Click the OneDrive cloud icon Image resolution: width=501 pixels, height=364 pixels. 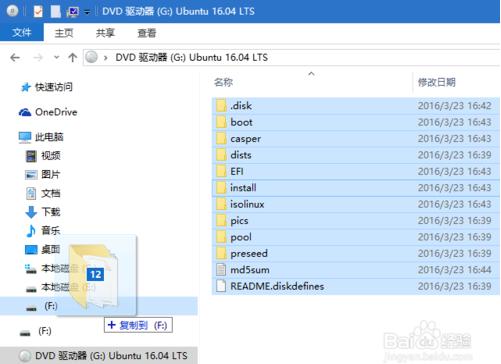click(25, 112)
